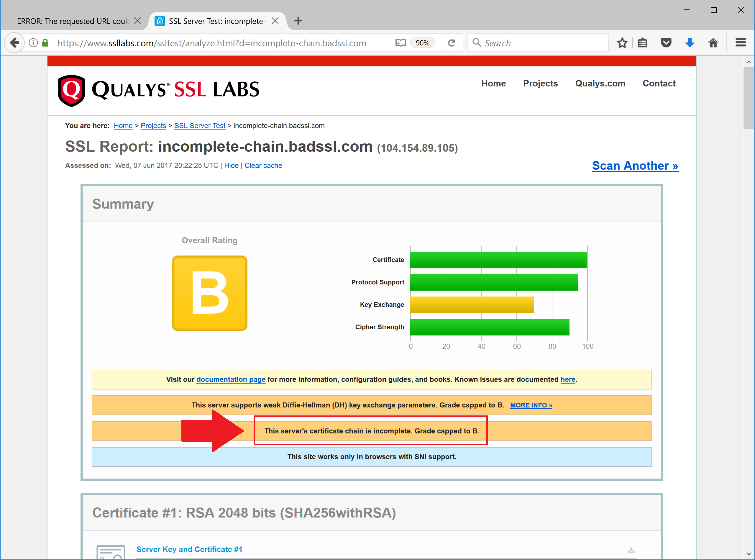Click the green padlock security icon
Viewport: 755px width, 560px height.
(45, 43)
